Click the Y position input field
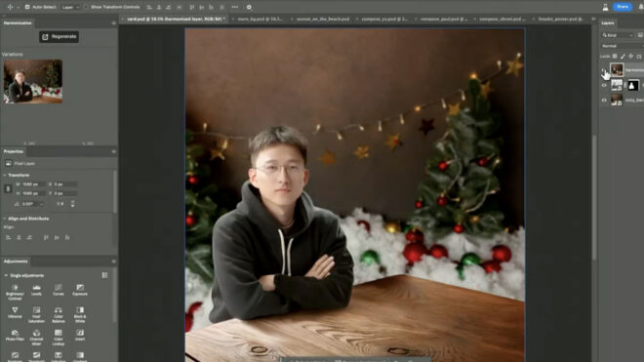 (65, 193)
